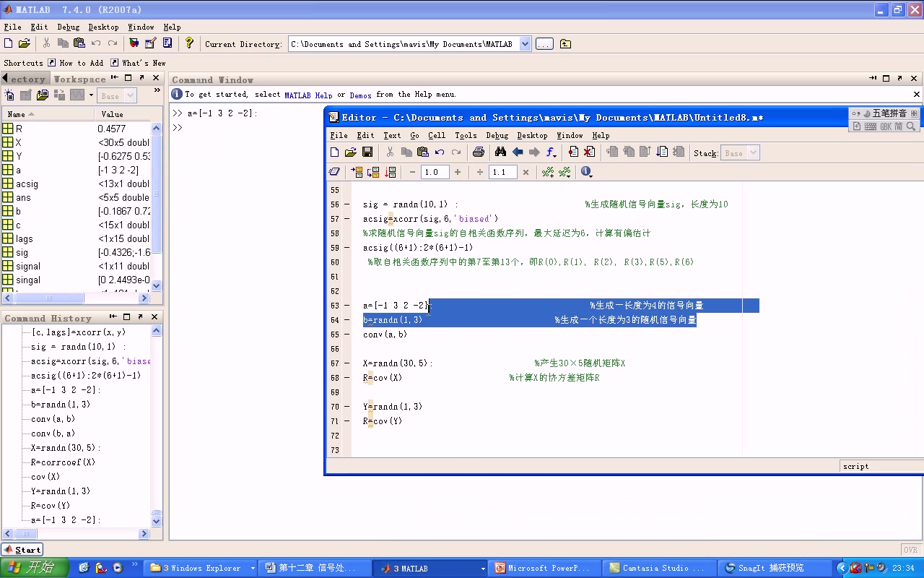Open the cell info dropdown icon
The width and height of the screenshot is (924, 578).
[586, 172]
